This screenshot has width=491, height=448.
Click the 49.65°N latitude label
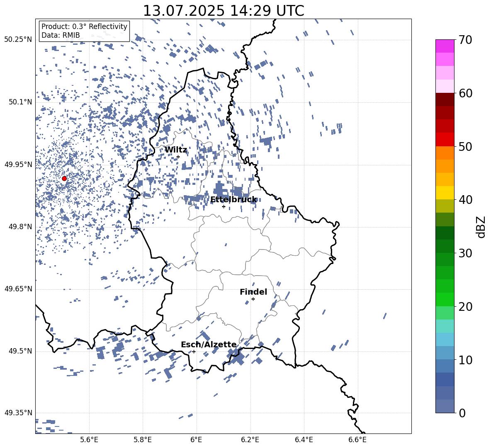coord(18,289)
